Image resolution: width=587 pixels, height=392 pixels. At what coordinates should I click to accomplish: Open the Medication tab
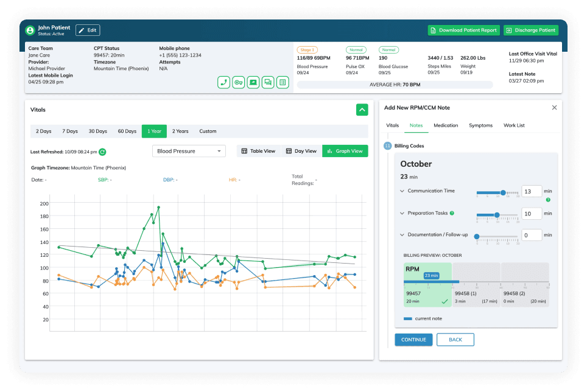[446, 125]
